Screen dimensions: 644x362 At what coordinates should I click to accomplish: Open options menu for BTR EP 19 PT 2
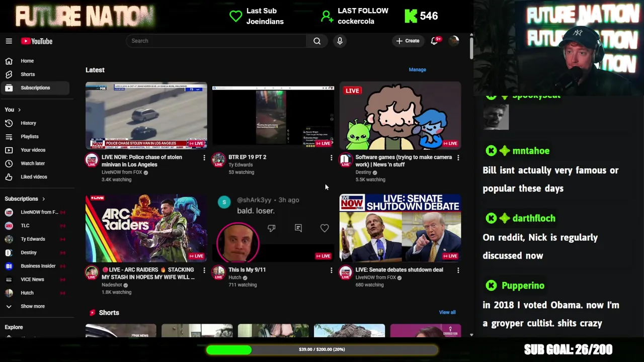[331, 158]
